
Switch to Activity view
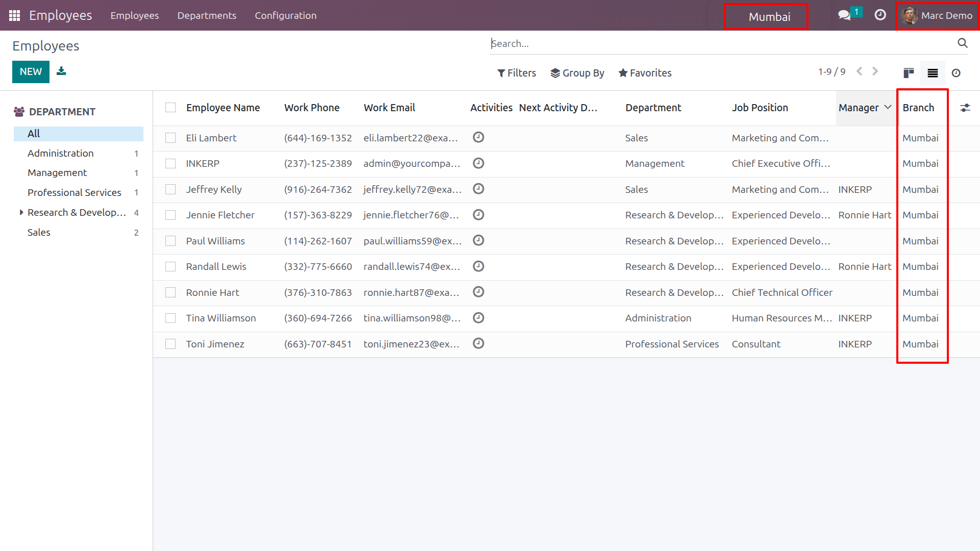tap(956, 73)
